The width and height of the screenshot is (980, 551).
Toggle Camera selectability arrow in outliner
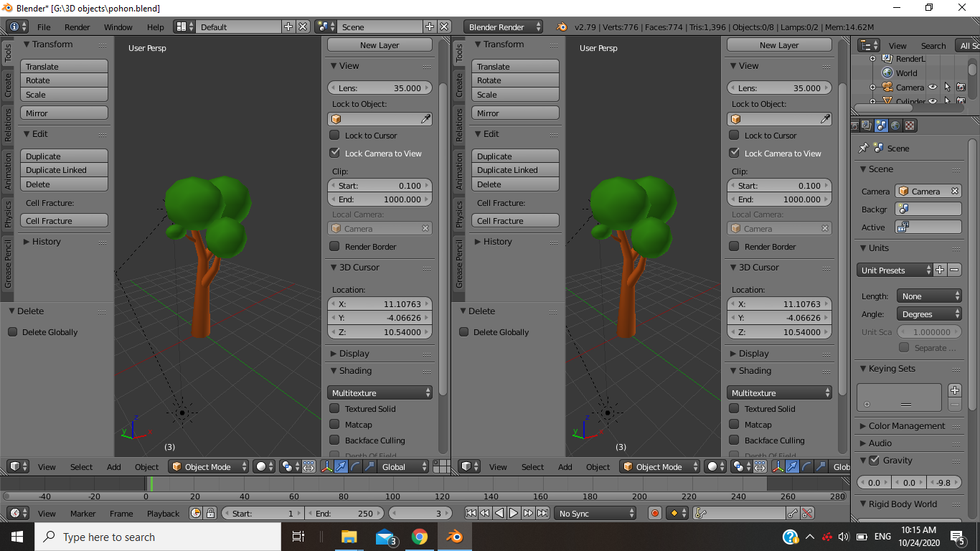click(x=947, y=87)
